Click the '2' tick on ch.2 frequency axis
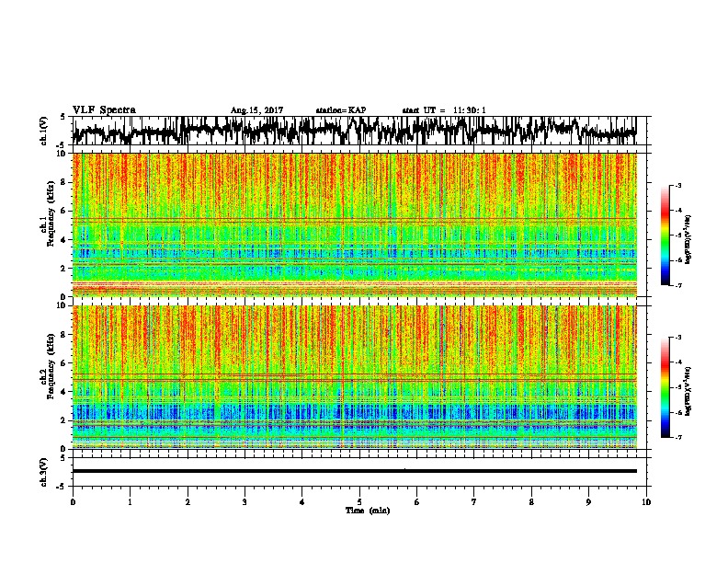This screenshot has width=728, height=563. tap(64, 420)
